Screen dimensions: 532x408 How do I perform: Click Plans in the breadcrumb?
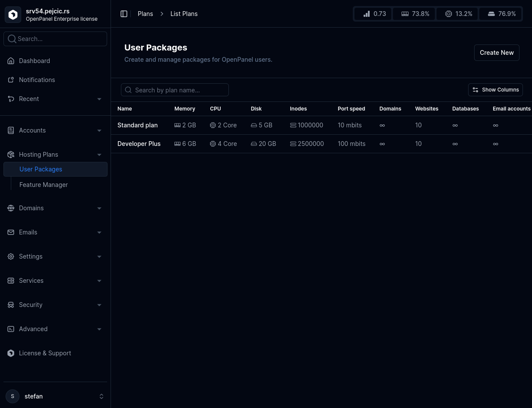[x=146, y=13]
